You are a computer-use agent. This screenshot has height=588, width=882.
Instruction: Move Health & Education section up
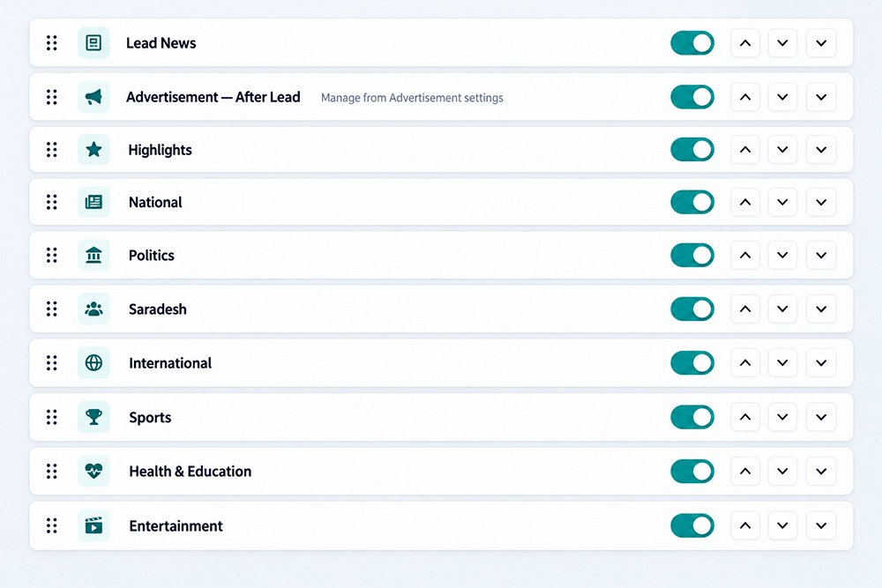click(745, 471)
